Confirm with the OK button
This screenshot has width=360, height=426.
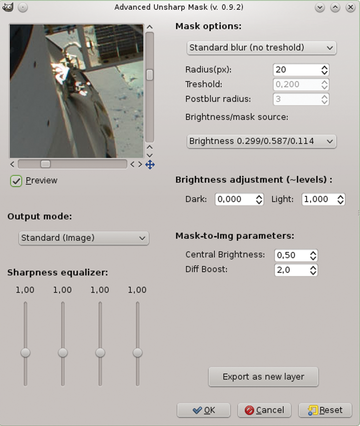point(203,410)
